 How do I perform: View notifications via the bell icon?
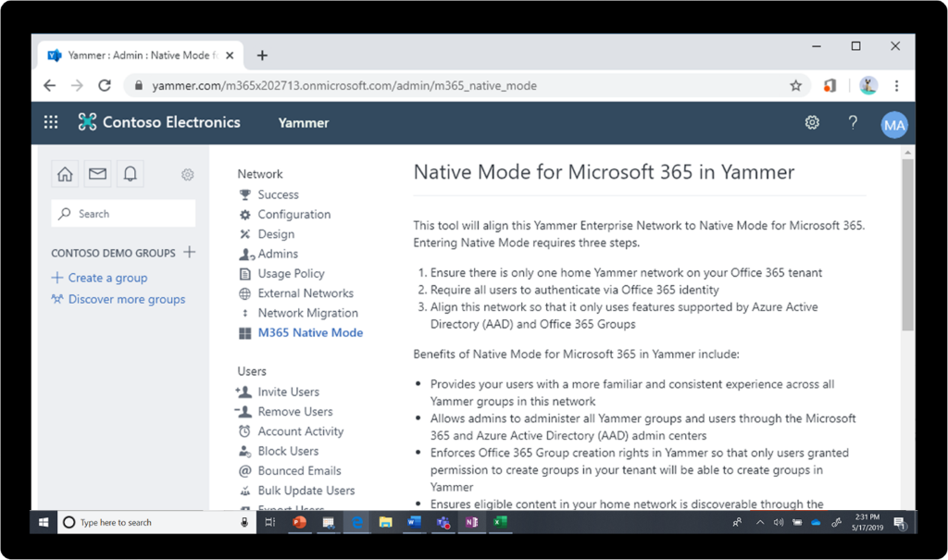click(x=130, y=173)
